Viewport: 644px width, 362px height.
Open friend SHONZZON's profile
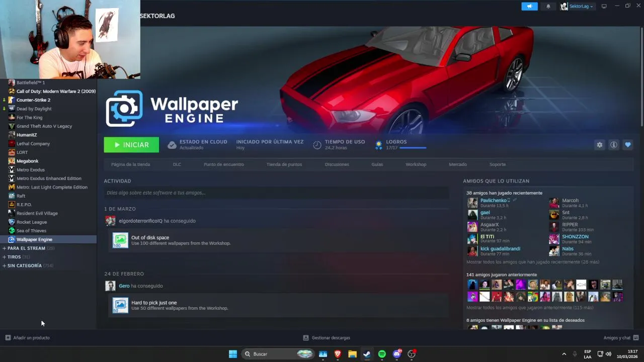pos(575,236)
